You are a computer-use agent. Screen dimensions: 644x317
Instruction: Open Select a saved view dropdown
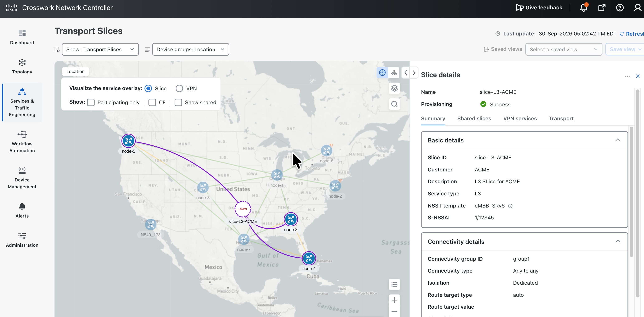coord(563,49)
